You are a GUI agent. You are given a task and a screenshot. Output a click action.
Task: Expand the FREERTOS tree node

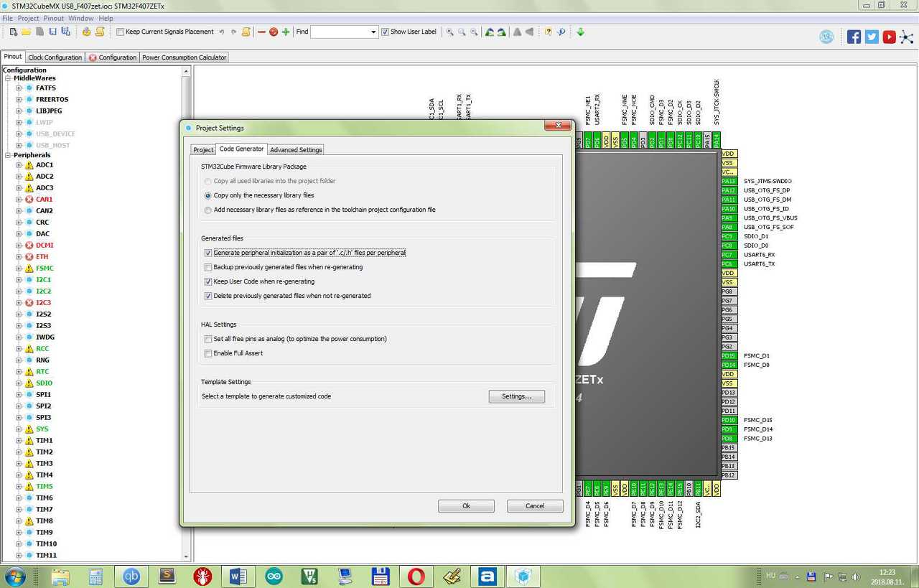(19, 99)
